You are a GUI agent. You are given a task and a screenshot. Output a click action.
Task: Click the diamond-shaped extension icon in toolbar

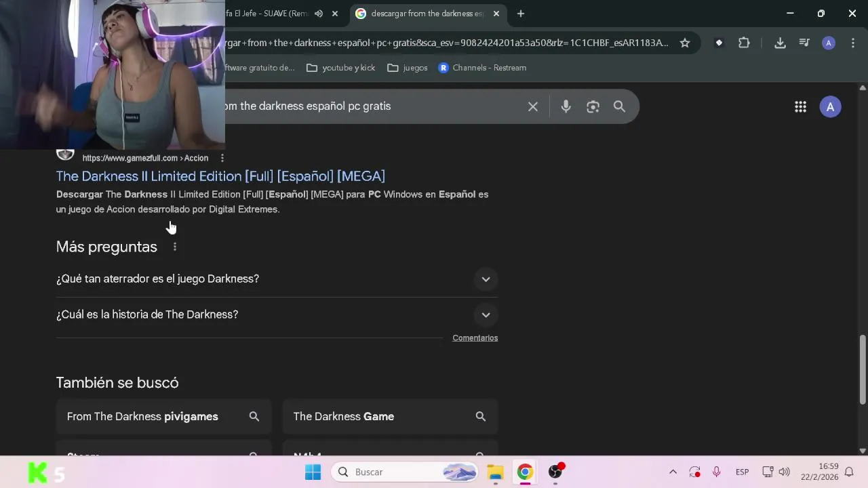tap(719, 43)
